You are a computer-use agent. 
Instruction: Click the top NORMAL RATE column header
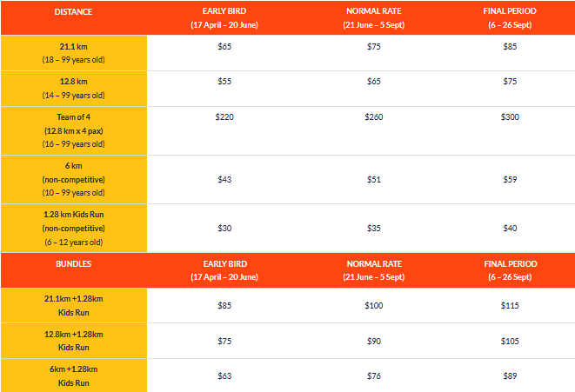pyautogui.click(x=374, y=18)
